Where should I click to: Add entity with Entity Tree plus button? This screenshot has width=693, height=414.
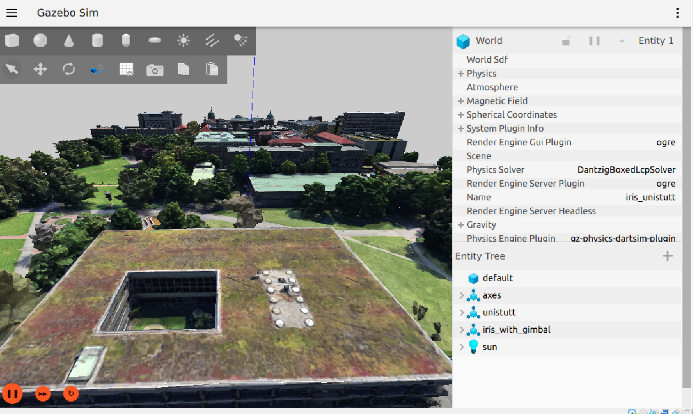click(x=668, y=257)
